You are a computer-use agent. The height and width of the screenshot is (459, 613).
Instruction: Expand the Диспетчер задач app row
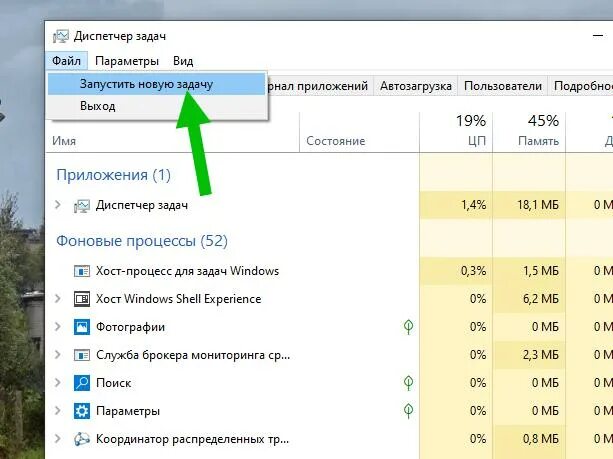click(x=58, y=204)
